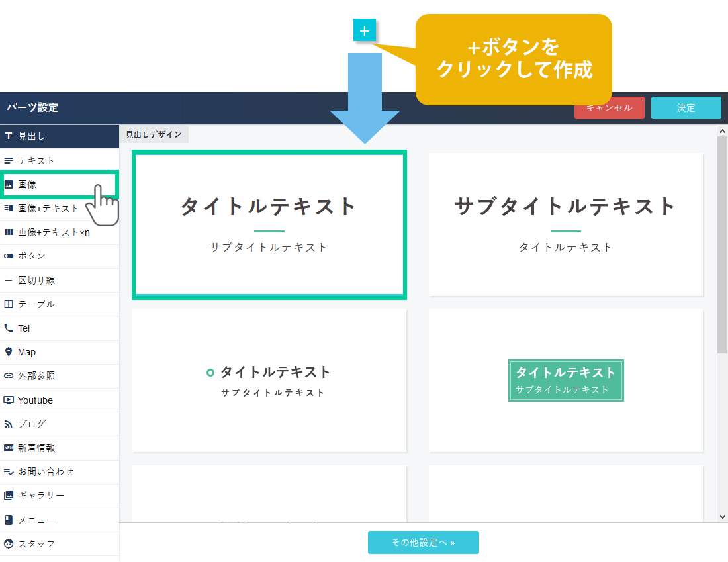Click the plus add-part button
Image resolution: width=728 pixels, height=562 pixels.
365,30
